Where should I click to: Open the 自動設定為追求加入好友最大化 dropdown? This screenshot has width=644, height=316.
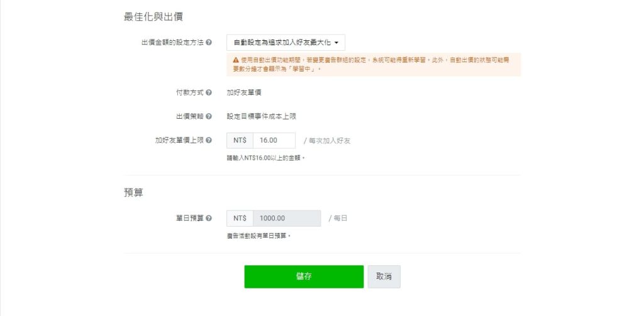tap(286, 43)
